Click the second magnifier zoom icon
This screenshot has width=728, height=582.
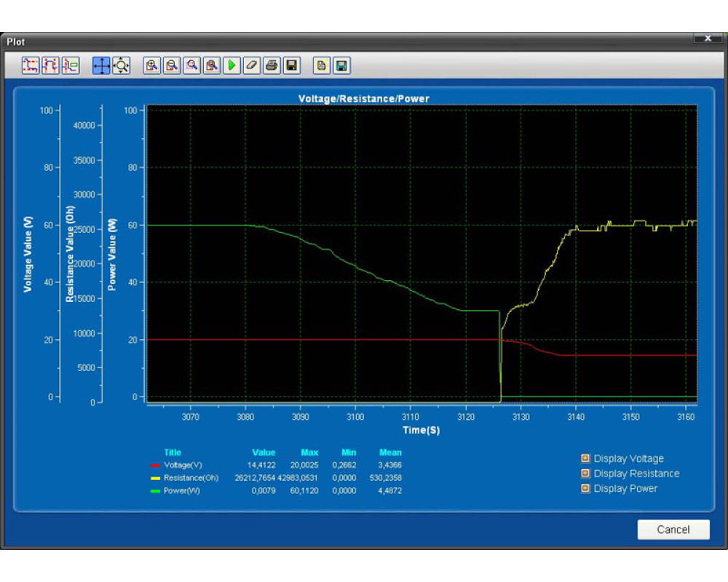tap(172, 65)
